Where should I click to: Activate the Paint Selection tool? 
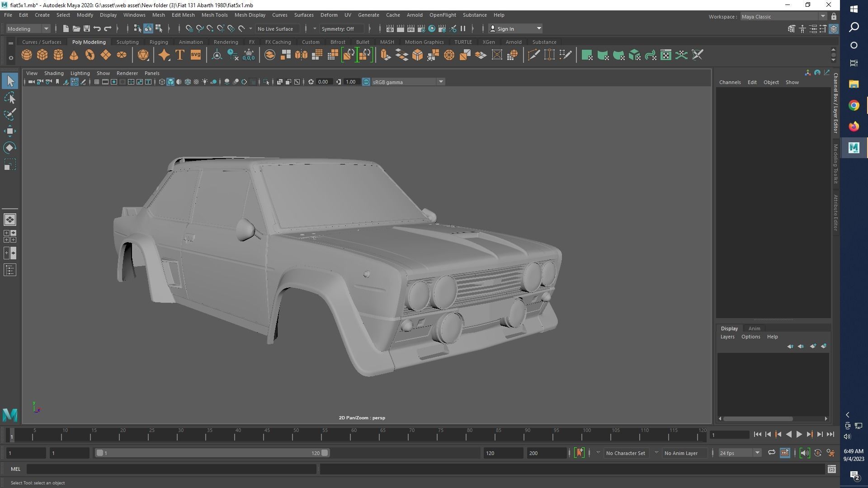click(10, 114)
